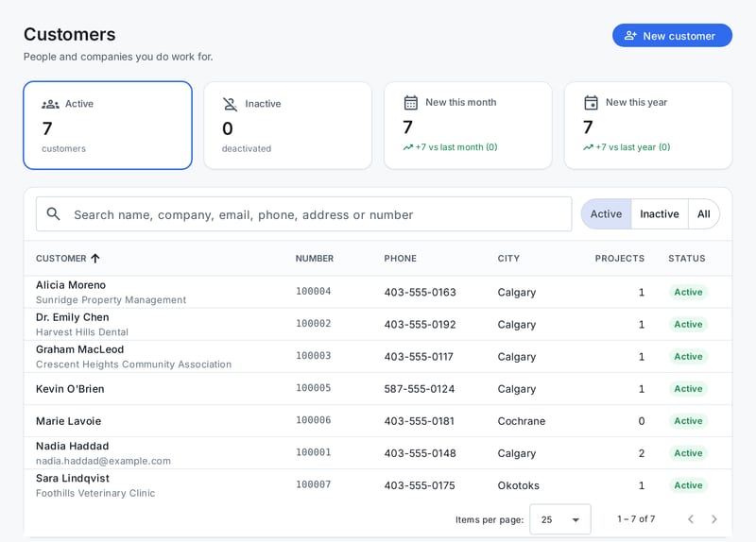Viewport: 756px width, 542px height.
Task: Open the Alicia Moreno customer row
Action: point(378,292)
